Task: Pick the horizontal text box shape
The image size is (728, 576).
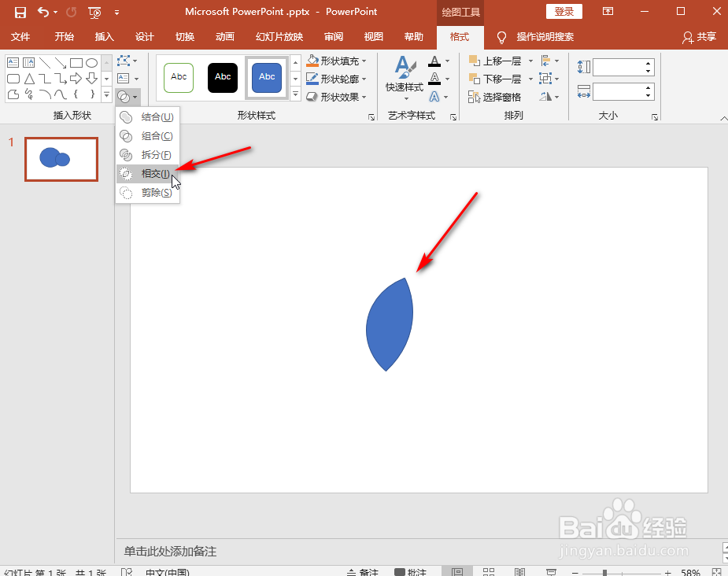Action: [x=13, y=62]
